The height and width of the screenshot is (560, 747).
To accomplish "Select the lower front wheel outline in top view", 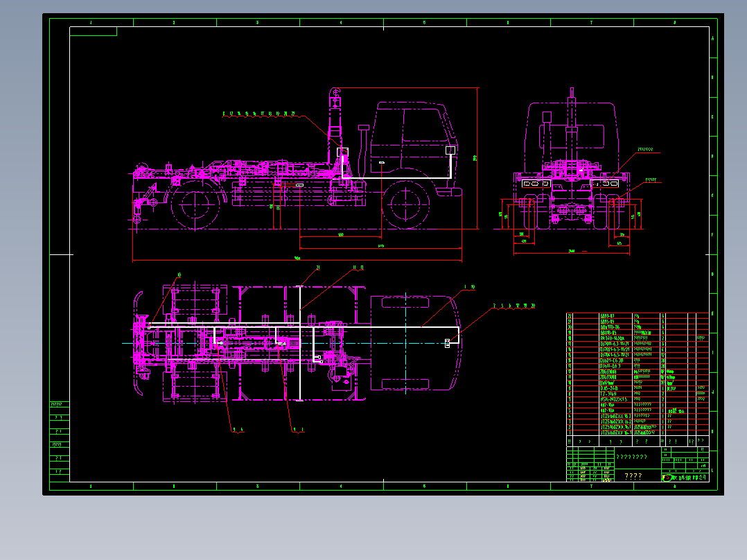I will (405, 384).
